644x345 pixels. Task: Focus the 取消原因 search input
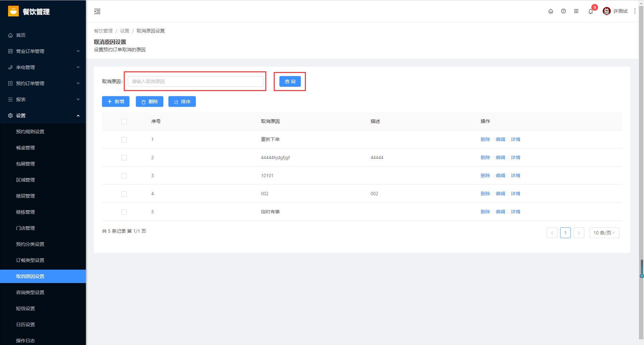(196, 81)
